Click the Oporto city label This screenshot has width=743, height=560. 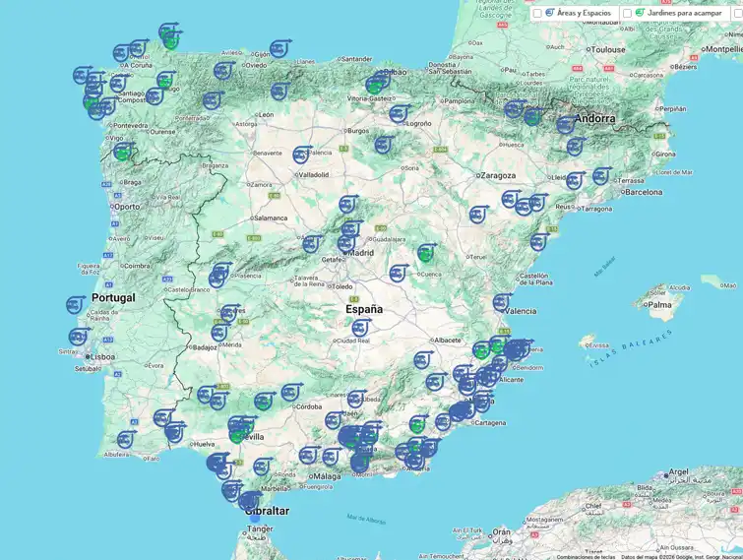click(x=128, y=207)
